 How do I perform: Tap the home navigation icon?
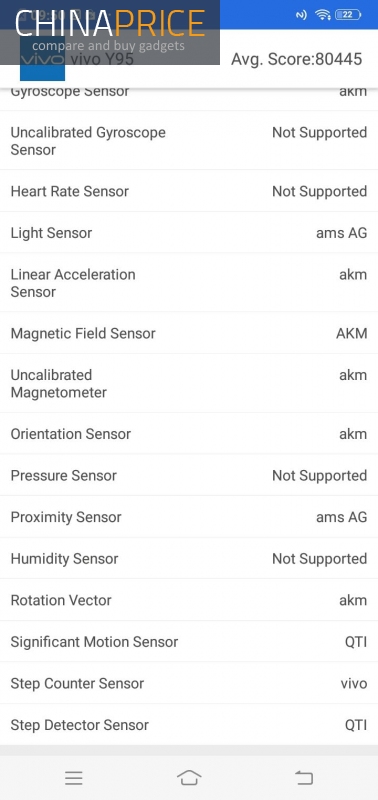pyautogui.click(x=189, y=778)
